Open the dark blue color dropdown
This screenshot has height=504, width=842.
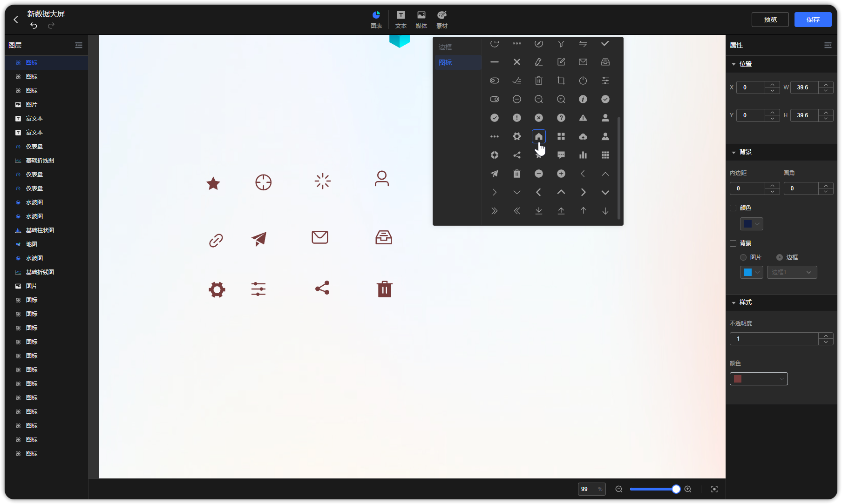[x=751, y=224]
